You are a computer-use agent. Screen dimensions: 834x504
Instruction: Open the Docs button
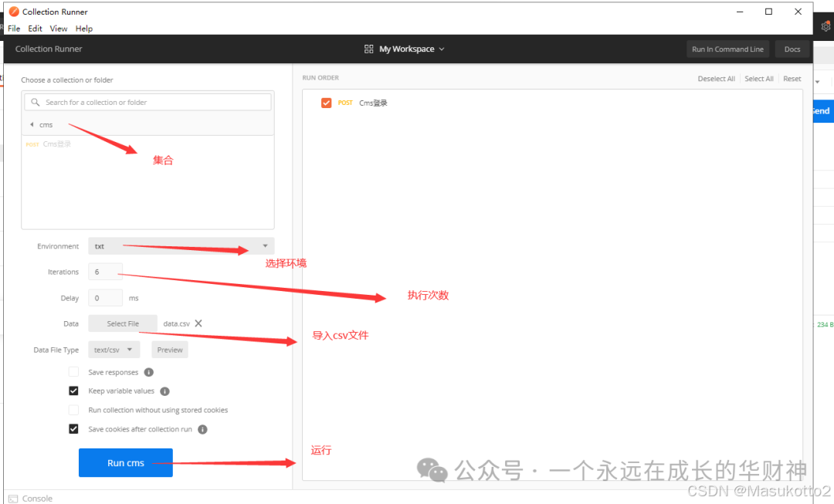[792, 49]
